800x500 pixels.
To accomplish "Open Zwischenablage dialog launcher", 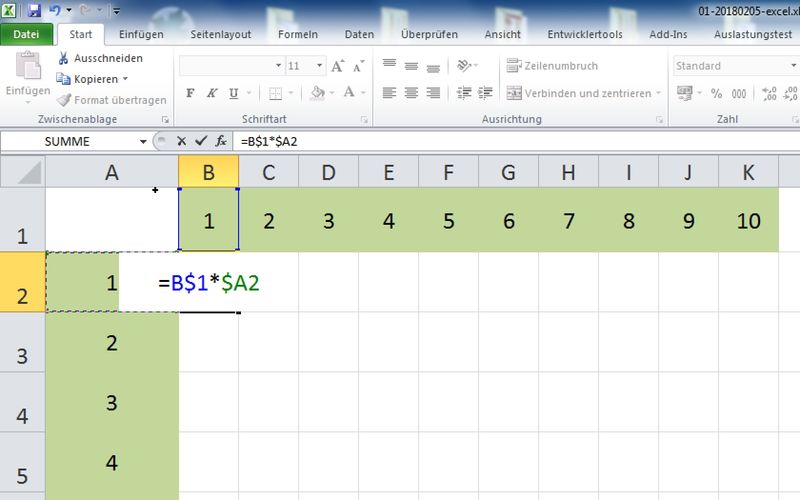I will [x=165, y=119].
